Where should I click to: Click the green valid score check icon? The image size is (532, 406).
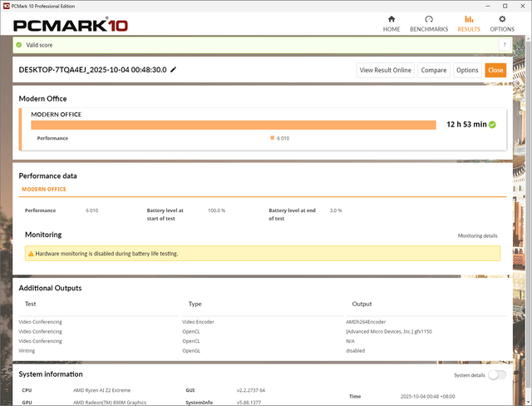(19, 45)
